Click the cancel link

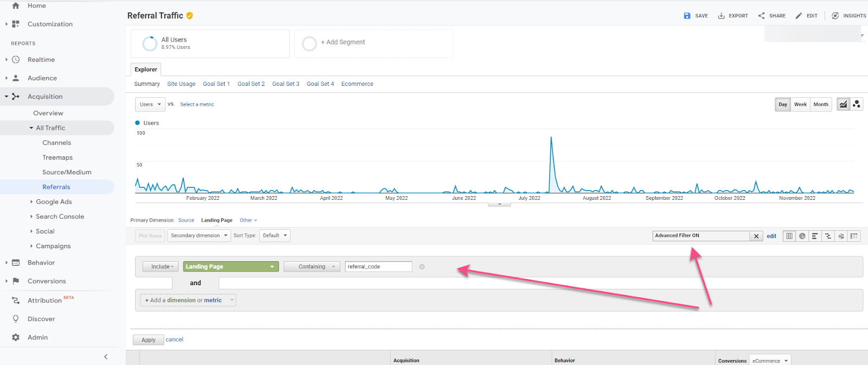(174, 339)
